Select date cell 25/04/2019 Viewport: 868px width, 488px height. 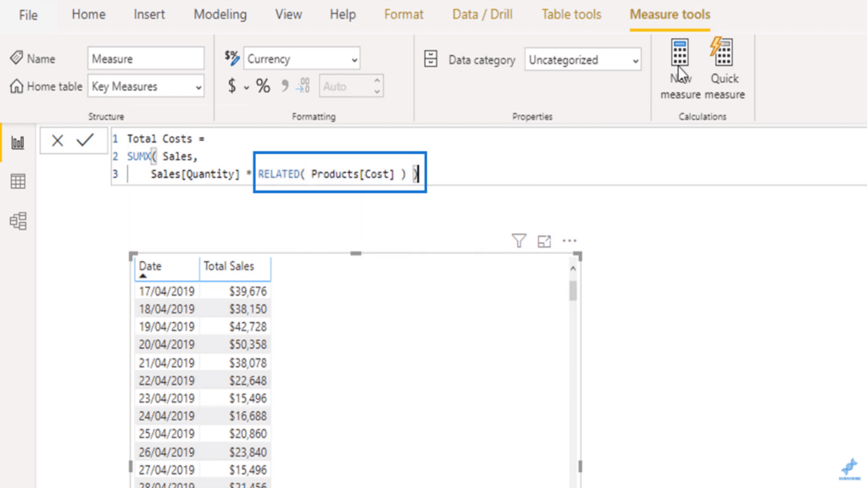click(x=167, y=434)
